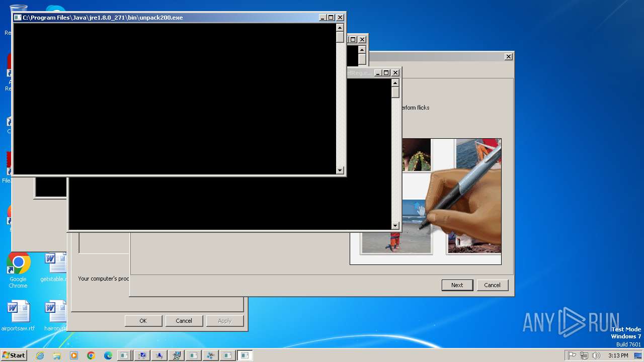Click the unpack200.exe title bar icon
The width and height of the screenshot is (644, 362).
pos(18,18)
